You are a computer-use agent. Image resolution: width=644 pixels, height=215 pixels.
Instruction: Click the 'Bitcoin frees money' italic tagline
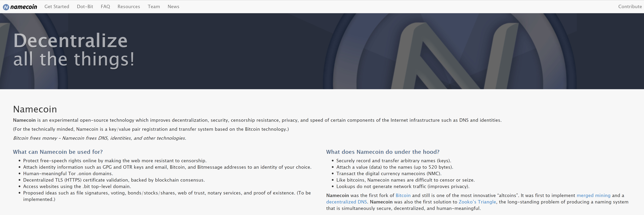(100, 138)
